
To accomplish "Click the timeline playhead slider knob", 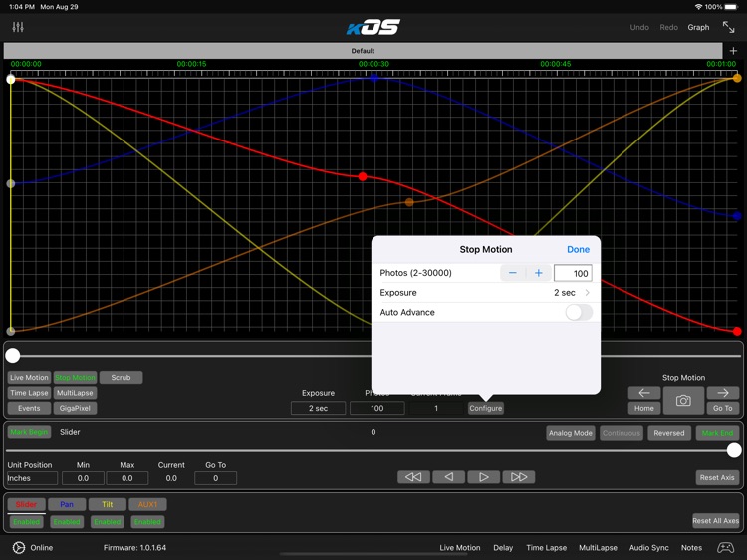I will coord(13,355).
